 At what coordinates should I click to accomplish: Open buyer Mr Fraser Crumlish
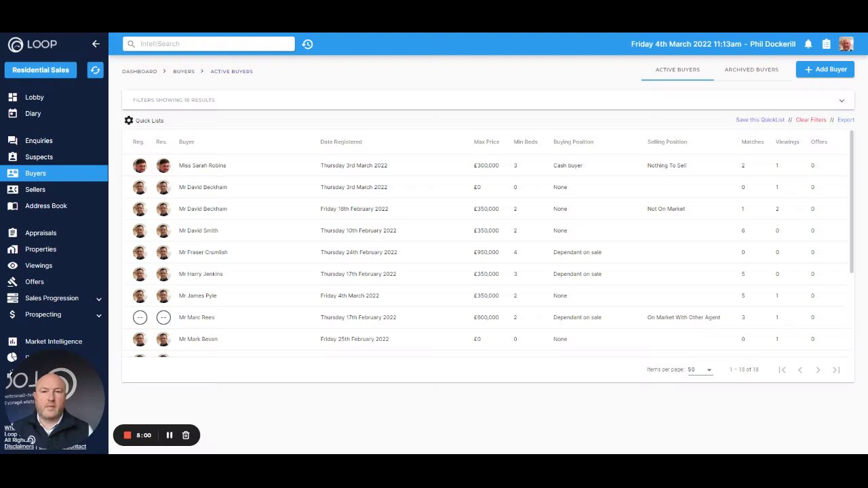point(203,252)
